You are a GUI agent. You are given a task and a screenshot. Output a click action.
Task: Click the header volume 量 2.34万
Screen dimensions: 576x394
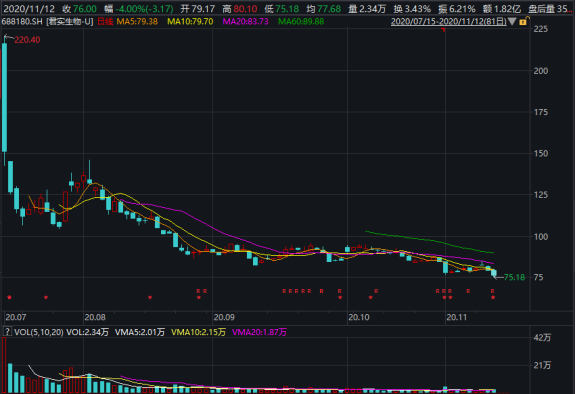pyautogui.click(x=367, y=9)
